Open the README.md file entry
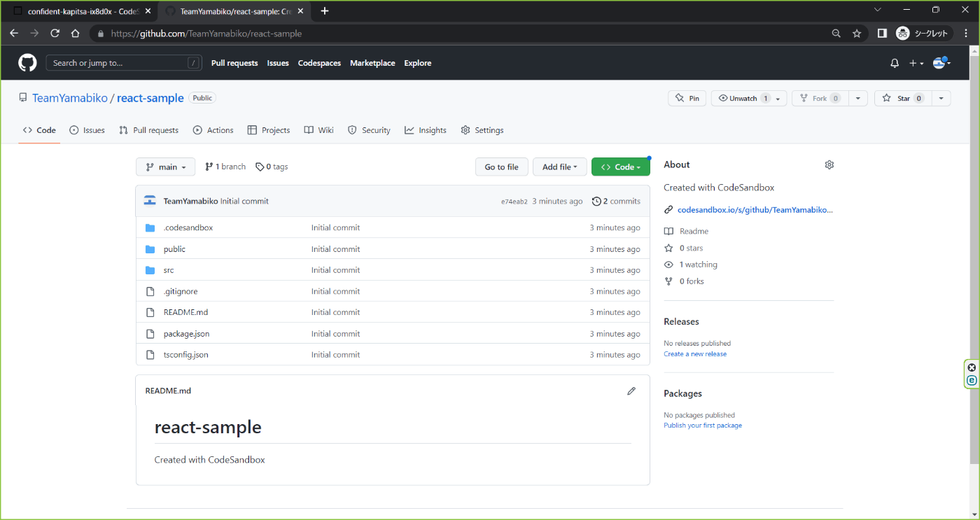980x520 pixels. pos(185,312)
